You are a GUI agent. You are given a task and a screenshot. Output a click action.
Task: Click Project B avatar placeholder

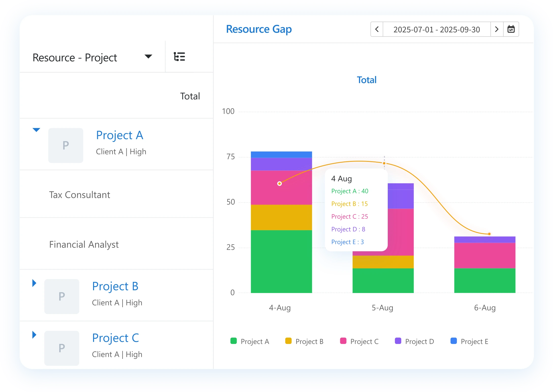tap(62, 296)
